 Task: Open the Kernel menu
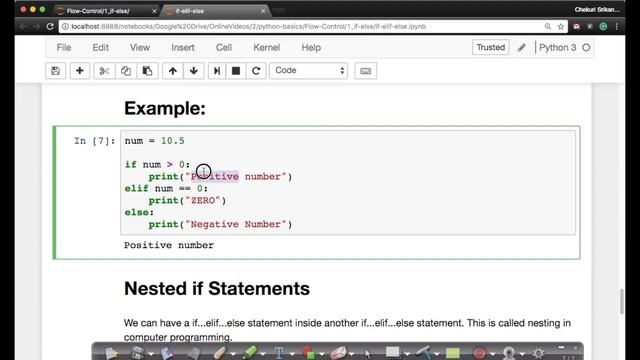click(267, 48)
